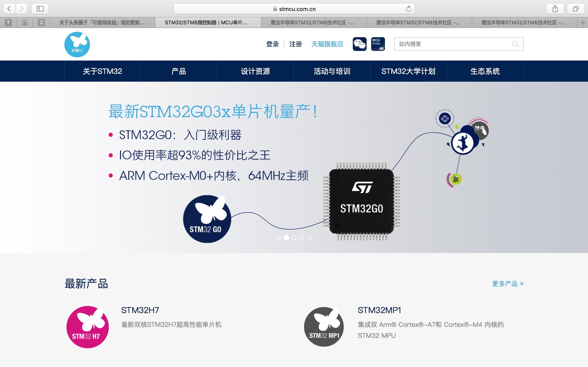Screen dimensions: 588x367
Task: Select the first carousel dot
Action: pyautogui.click(x=278, y=238)
